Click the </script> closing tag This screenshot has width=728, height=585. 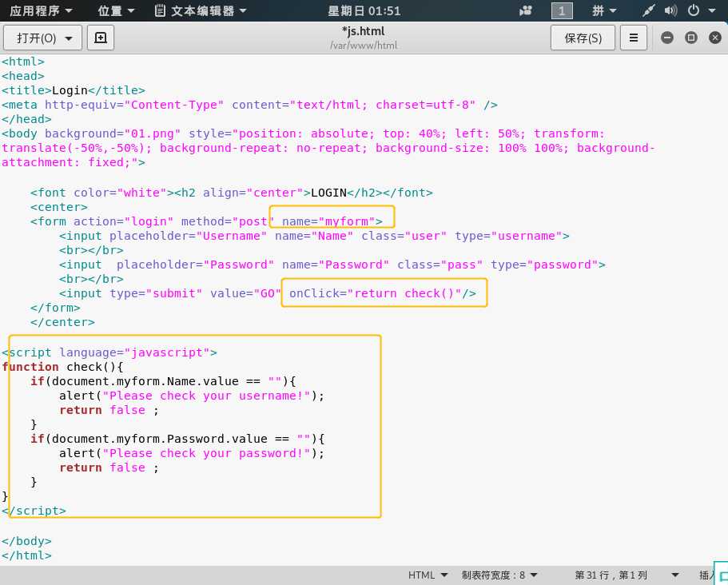pos(34,511)
